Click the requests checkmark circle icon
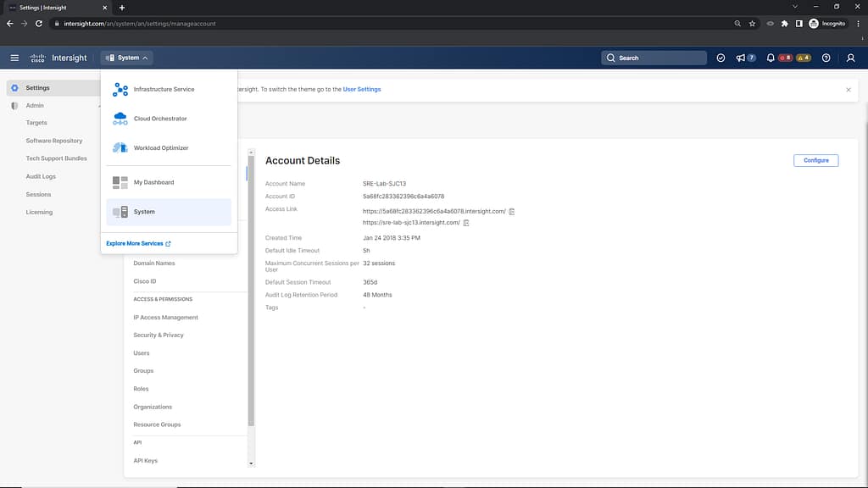 tap(721, 58)
